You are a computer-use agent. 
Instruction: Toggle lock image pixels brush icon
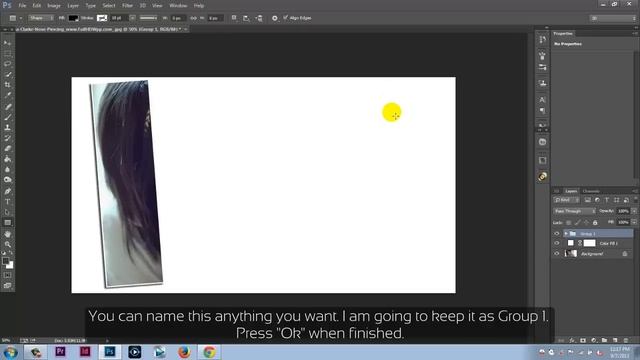pyautogui.click(x=577, y=222)
